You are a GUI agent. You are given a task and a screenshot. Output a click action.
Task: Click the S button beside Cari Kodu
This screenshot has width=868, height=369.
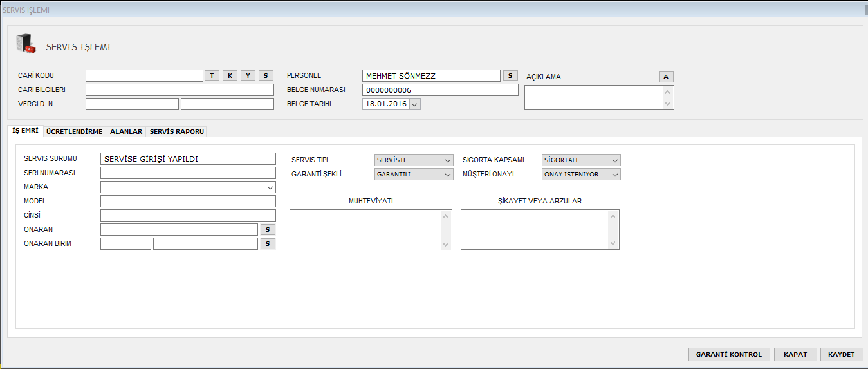tap(266, 76)
